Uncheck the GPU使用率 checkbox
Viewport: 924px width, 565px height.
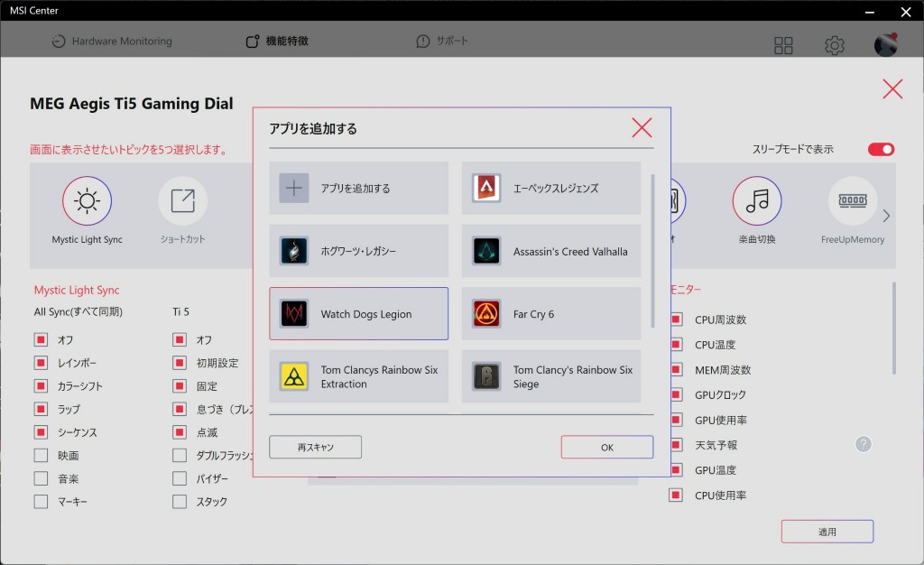pyautogui.click(x=676, y=420)
